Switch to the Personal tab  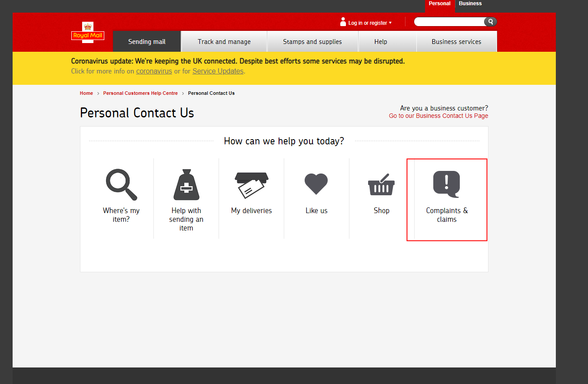click(439, 3)
